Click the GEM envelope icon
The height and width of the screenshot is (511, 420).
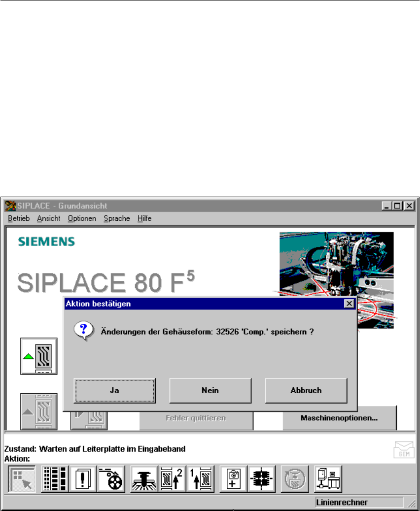click(404, 450)
